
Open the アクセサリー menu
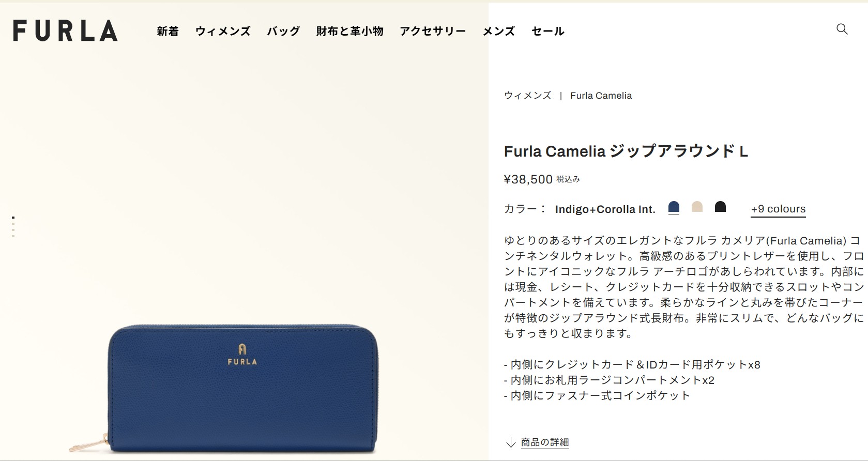pyautogui.click(x=433, y=31)
